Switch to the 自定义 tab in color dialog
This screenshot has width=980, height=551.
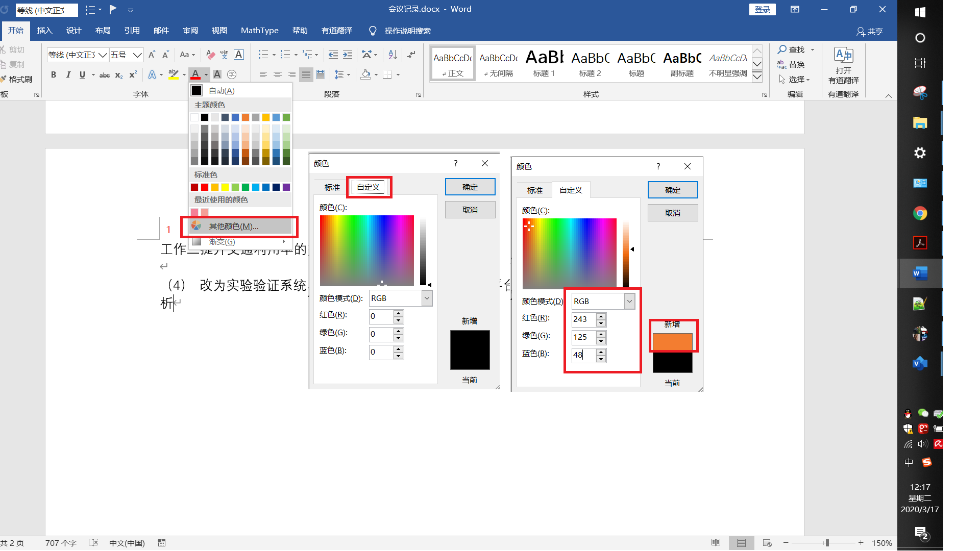click(368, 187)
